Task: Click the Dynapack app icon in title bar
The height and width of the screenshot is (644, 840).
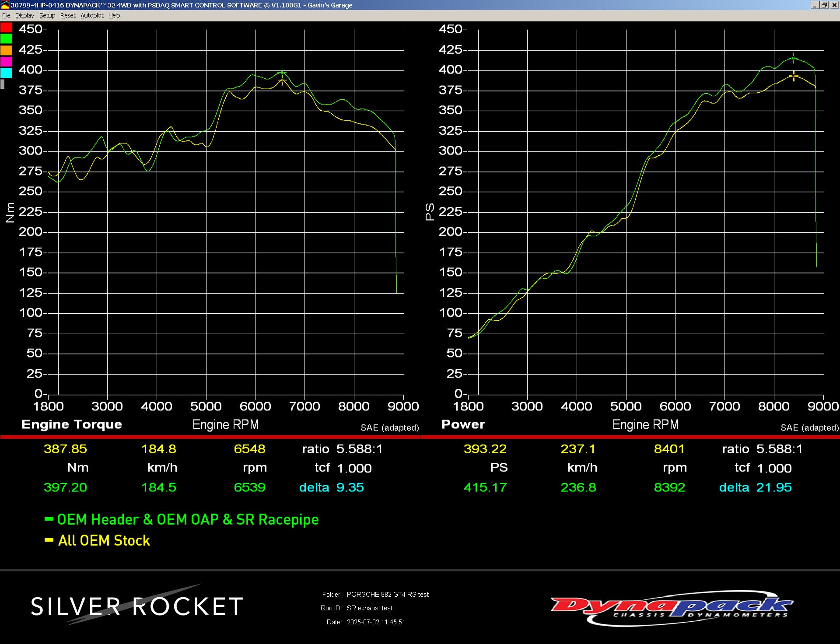Action: (x=5, y=5)
